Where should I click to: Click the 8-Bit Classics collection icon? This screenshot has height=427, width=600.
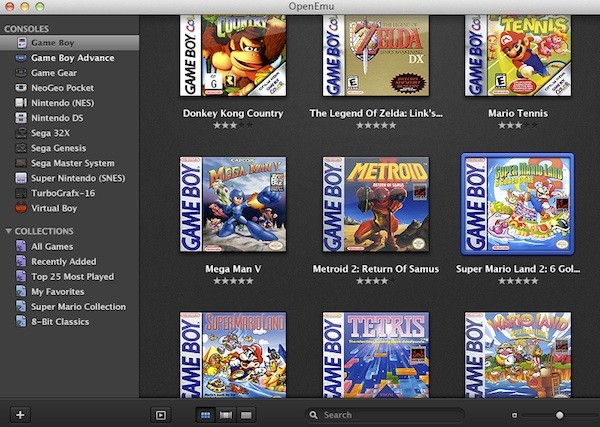click(21, 321)
